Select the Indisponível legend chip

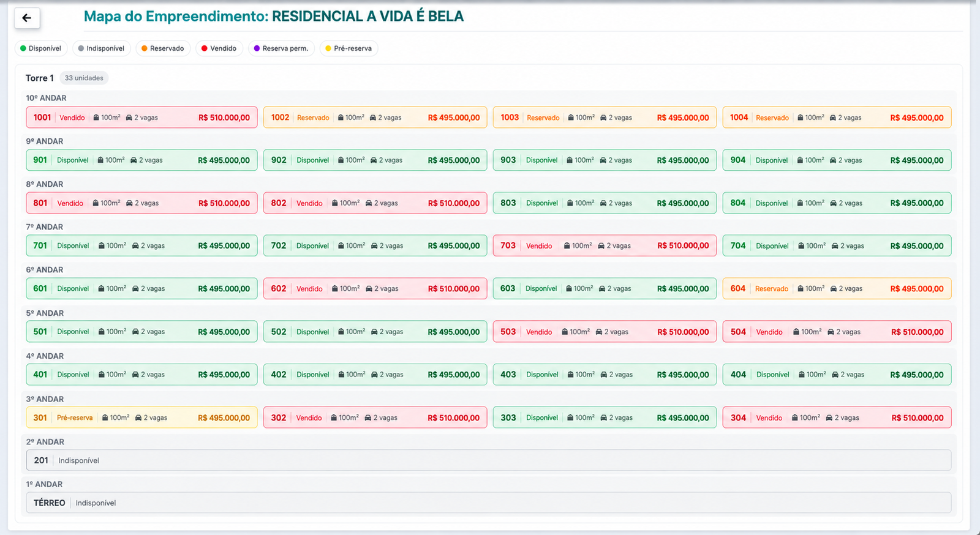coord(102,48)
